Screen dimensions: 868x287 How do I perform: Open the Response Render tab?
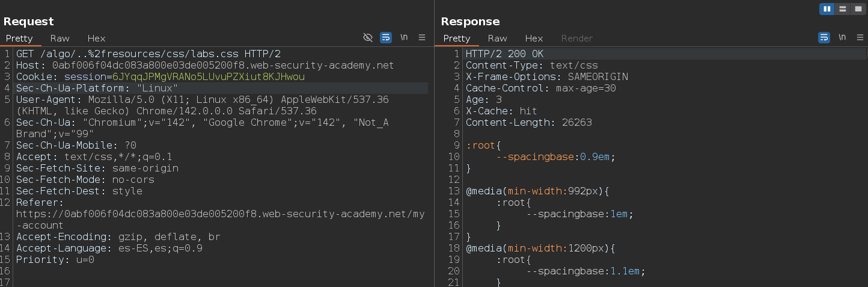[x=576, y=38]
